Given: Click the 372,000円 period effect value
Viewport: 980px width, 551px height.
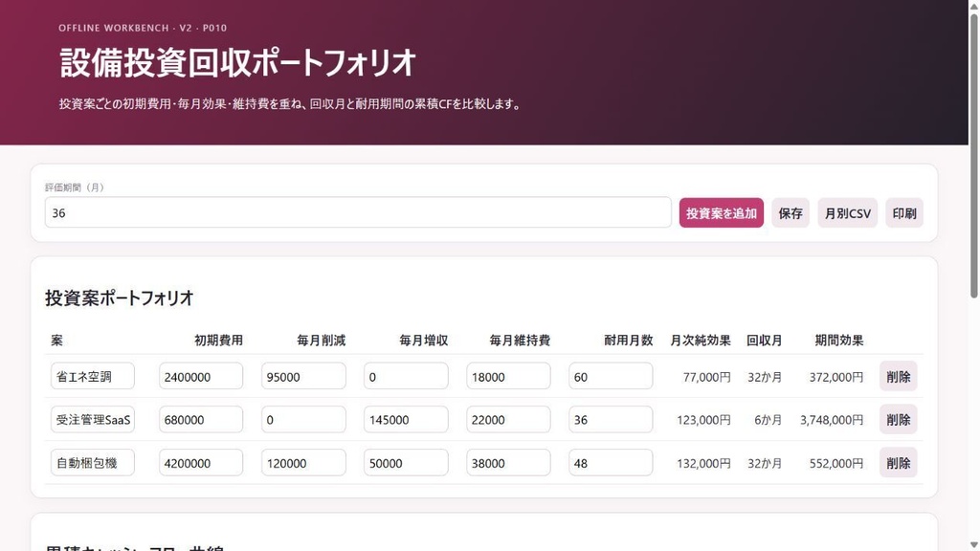Looking at the screenshot, I should [x=836, y=377].
